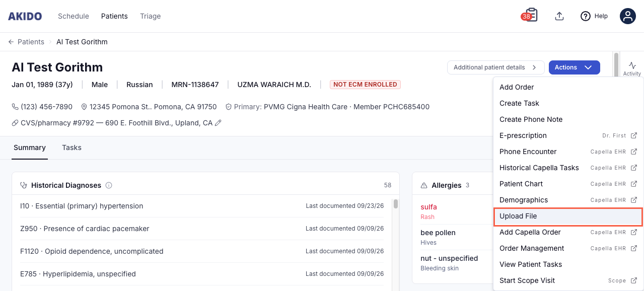The height and width of the screenshot is (291, 644).
Task: Expand Additional patient details
Action: (x=495, y=67)
